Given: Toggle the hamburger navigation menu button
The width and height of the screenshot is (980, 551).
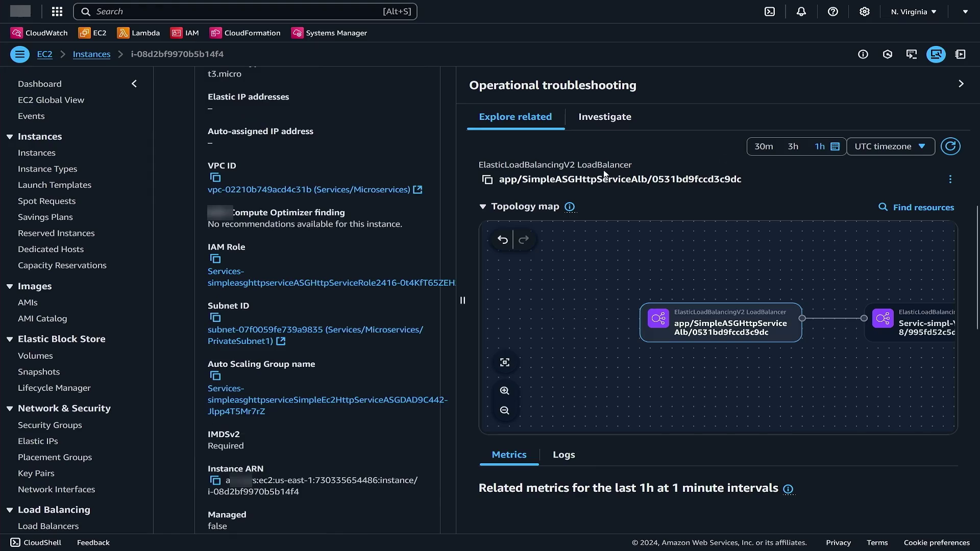Looking at the screenshot, I should point(20,54).
